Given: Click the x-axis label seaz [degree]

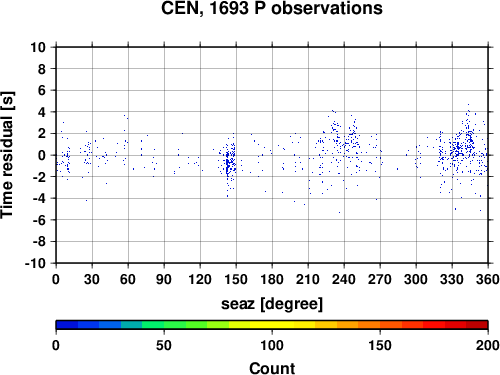Looking at the screenshot, I should coord(272,304).
